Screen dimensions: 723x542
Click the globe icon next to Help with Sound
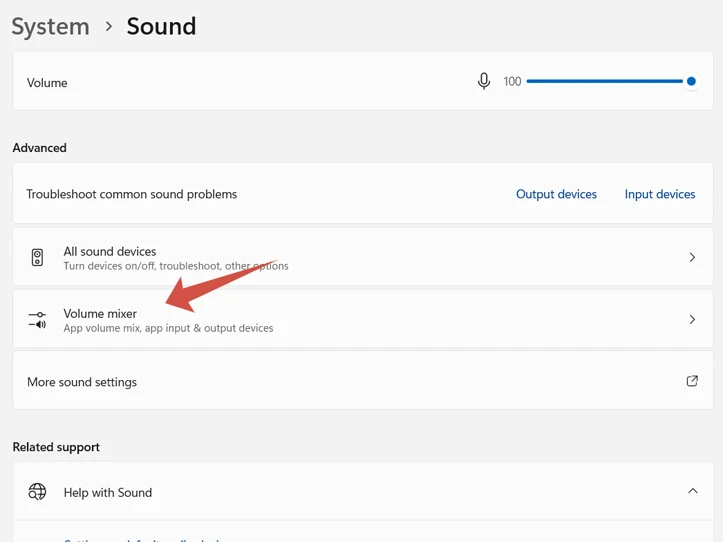37,492
